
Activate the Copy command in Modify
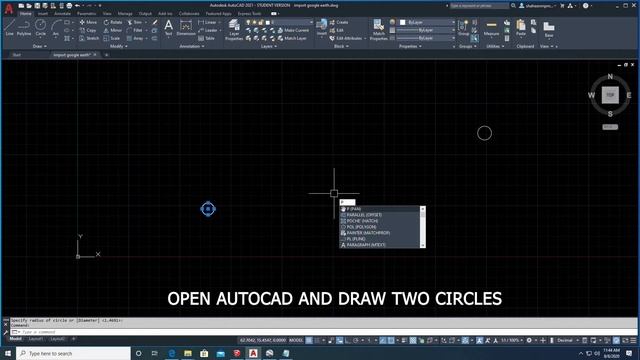pyautogui.click(x=88, y=30)
